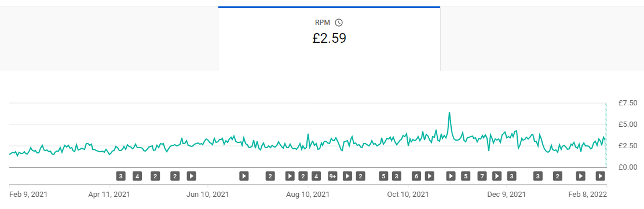Image resolution: width=644 pixels, height=209 pixels.
Task: Select the RPM £2.59 metric tab
Action: (329, 39)
